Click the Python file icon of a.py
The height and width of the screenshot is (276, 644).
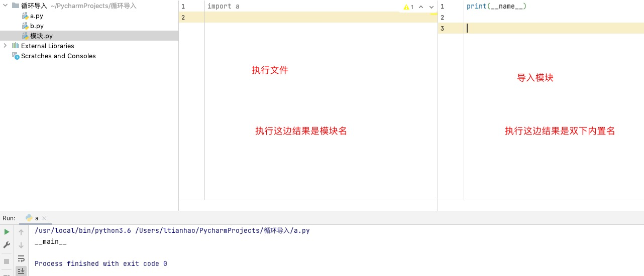pyautogui.click(x=25, y=16)
